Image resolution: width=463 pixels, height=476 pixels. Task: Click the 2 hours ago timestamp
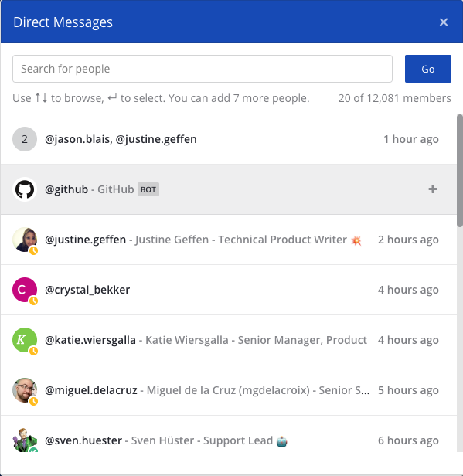[408, 240]
